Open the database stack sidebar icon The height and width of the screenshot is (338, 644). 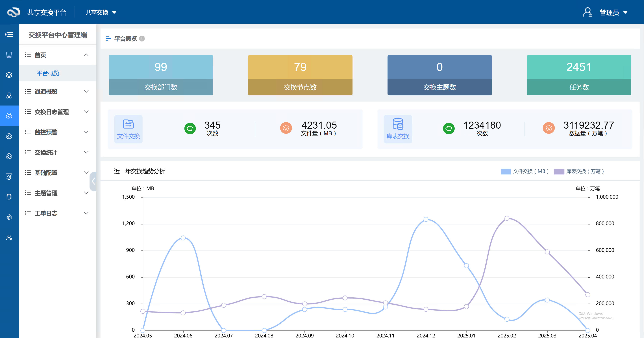tap(9, 55)
